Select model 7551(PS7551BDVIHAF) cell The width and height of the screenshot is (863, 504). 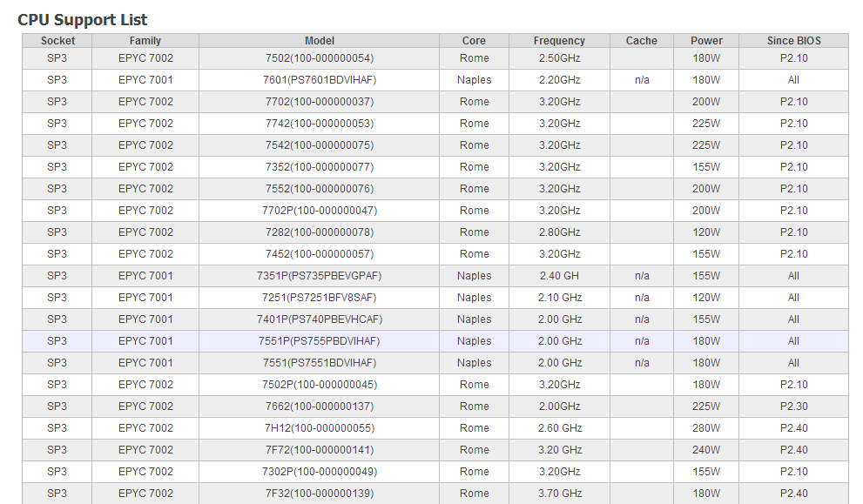[320, 363]
